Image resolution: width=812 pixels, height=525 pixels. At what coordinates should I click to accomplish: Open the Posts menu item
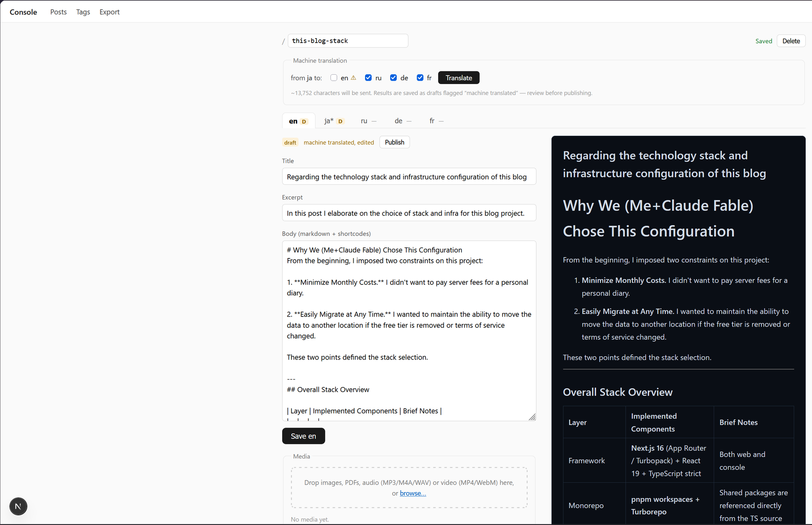point(58,12)
